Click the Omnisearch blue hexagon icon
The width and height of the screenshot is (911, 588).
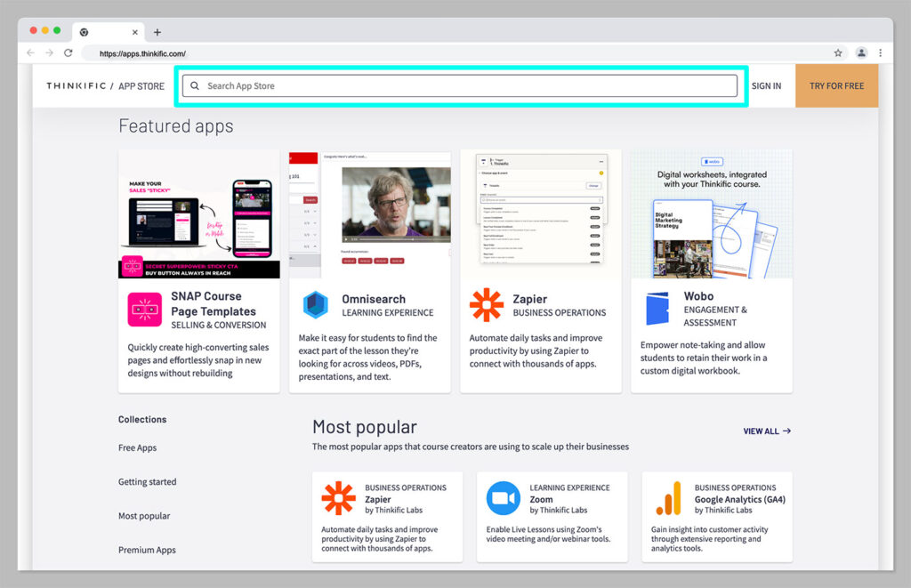point(316,305)
